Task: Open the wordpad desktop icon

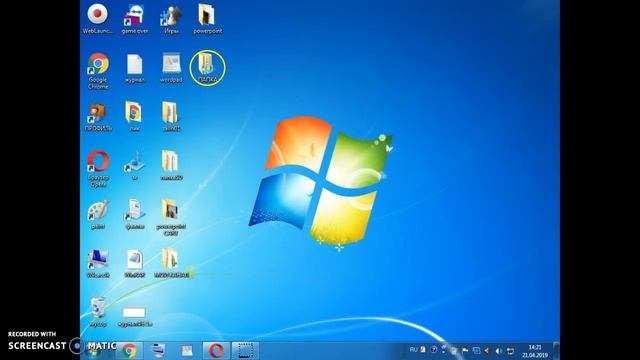Action: click(171, 68)
